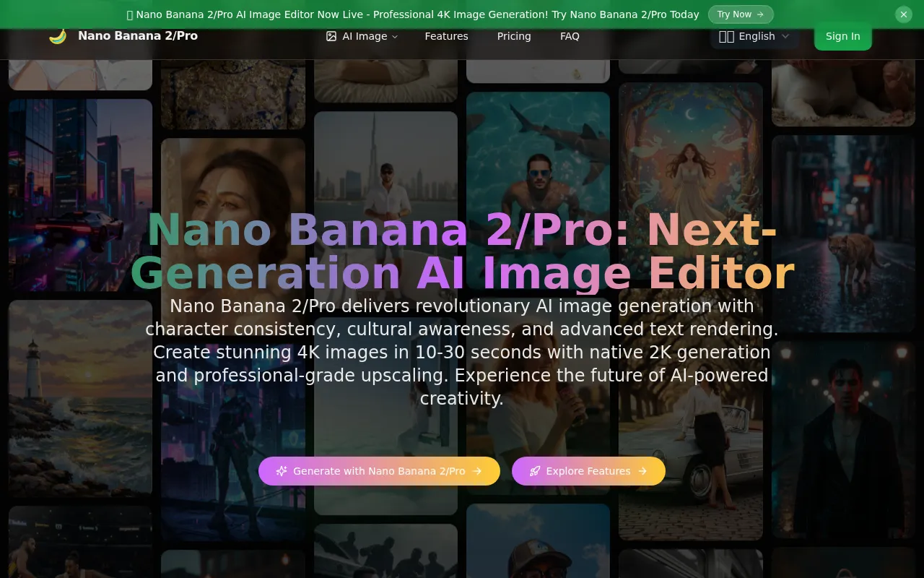This screenshot has width=924, height=578.
Task: Click the arrow icon on the Generate button
Action: [477, 471]
